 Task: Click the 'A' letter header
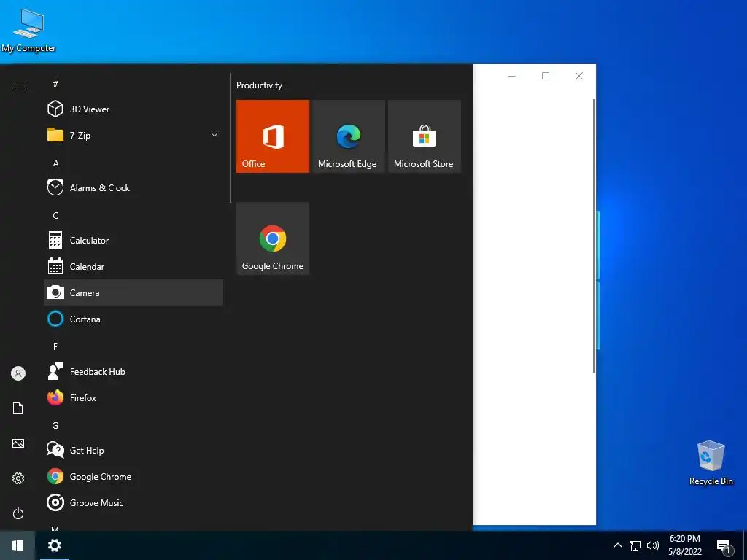coord(55,163)
